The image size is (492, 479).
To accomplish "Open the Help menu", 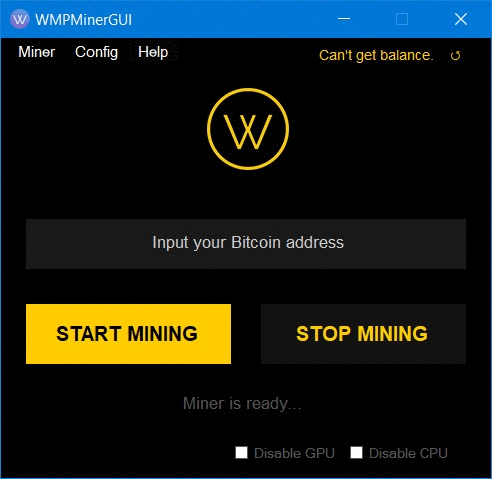I will pos(153,52).
